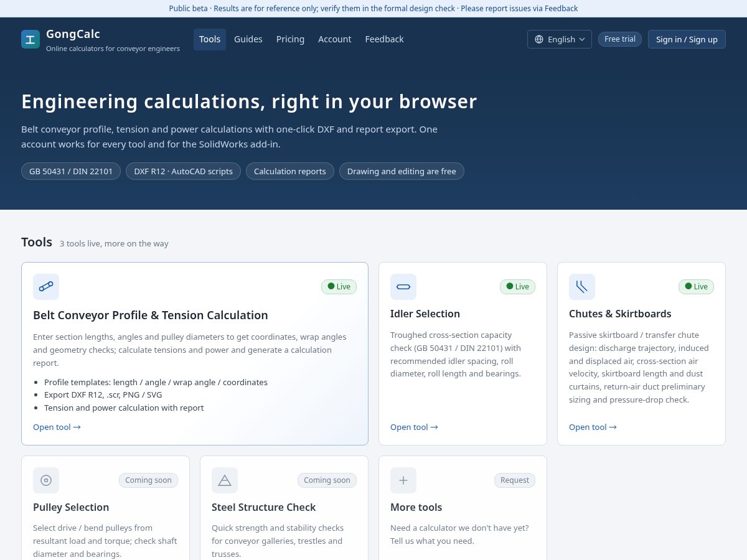Viewport: 747px width, 560px height.
Task: Click the GongCalc brand name
Action: [x=73, y=34]
